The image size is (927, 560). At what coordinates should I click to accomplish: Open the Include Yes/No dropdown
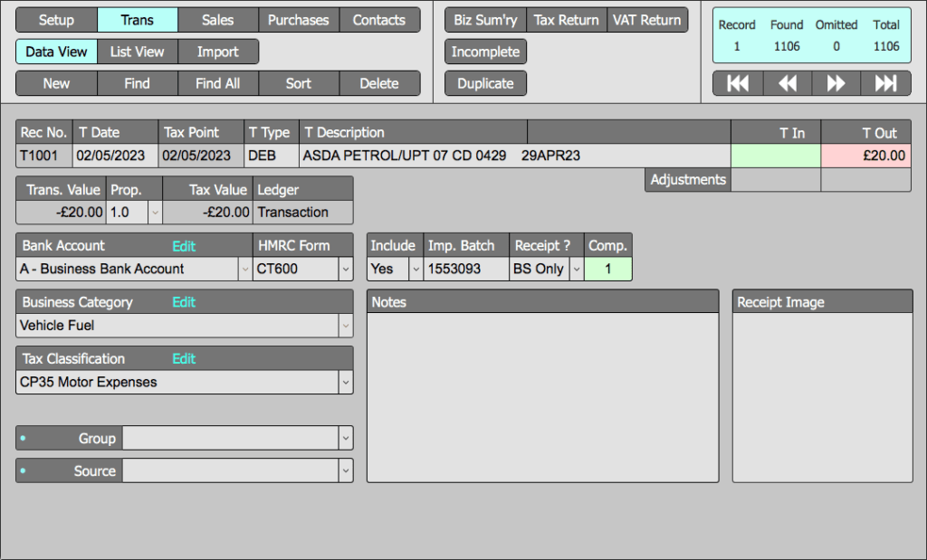[416, 269]
